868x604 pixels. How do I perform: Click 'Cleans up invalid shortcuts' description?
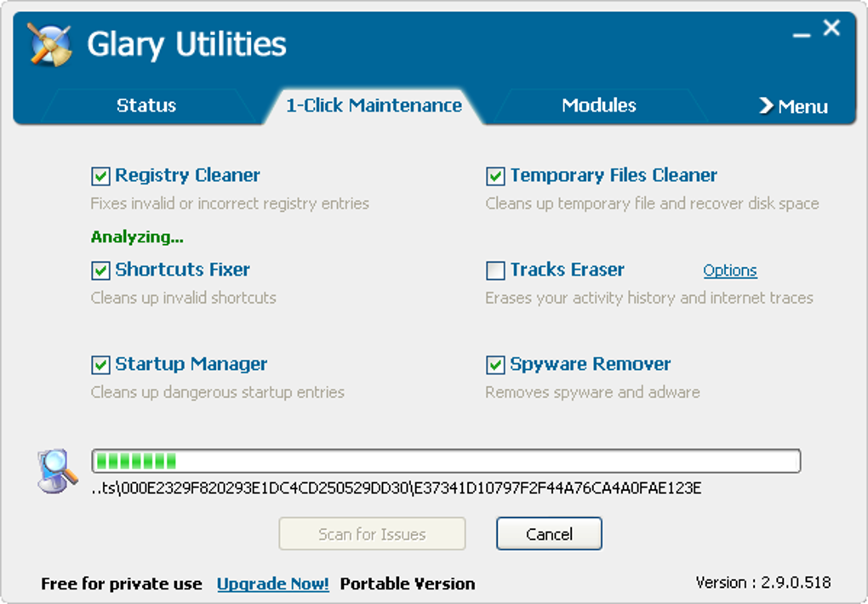[183, 298]
